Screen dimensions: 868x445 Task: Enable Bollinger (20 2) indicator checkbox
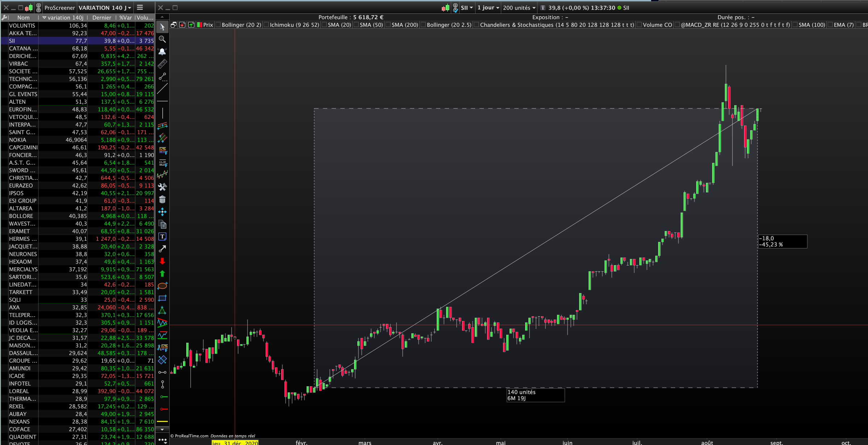click(x=218, y=25)
